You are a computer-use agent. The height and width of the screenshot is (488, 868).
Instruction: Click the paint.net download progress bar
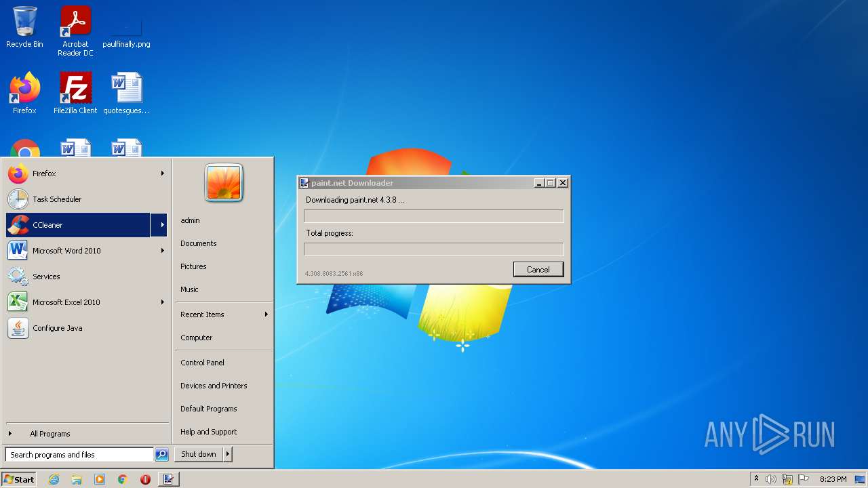click(x=434, y=216)
